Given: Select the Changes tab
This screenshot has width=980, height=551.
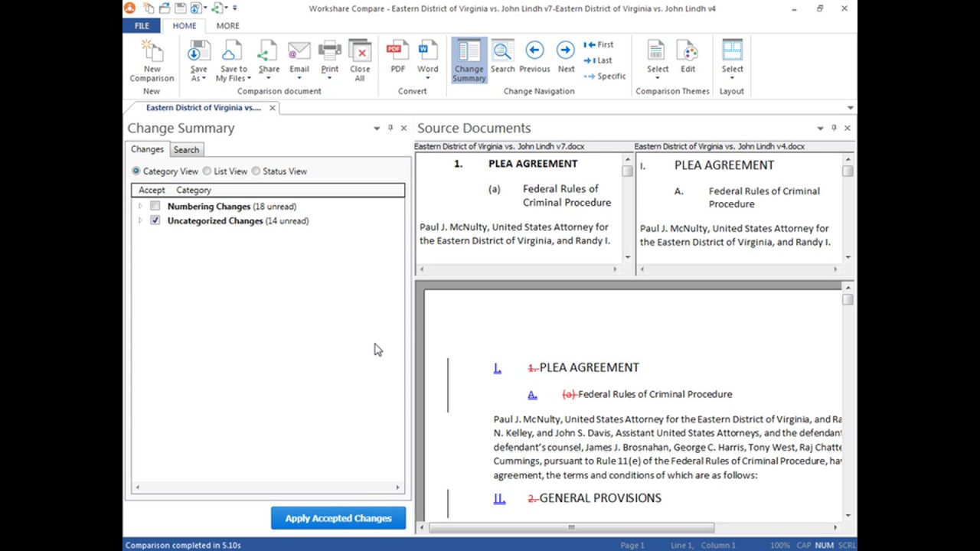Looking at the screenshot, I should tap(147, 149).
